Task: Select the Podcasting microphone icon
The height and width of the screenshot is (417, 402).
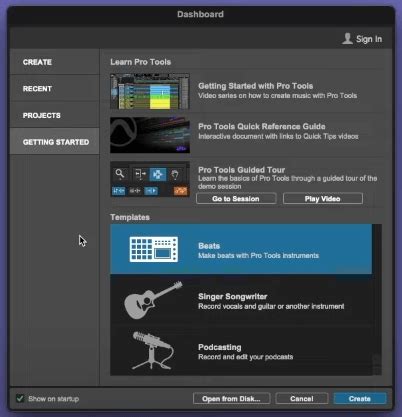Action: [x=153, y=350]
